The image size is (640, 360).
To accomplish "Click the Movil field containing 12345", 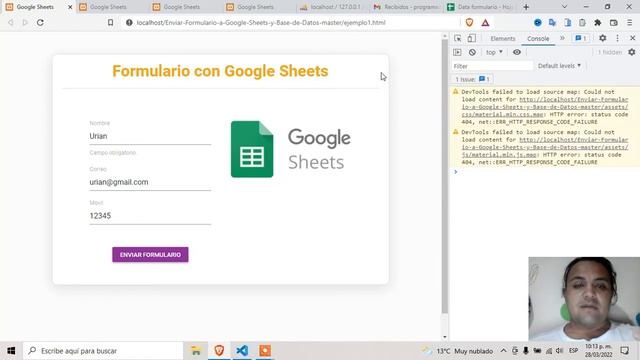I will pyautogui.click(x=150, y=216).
